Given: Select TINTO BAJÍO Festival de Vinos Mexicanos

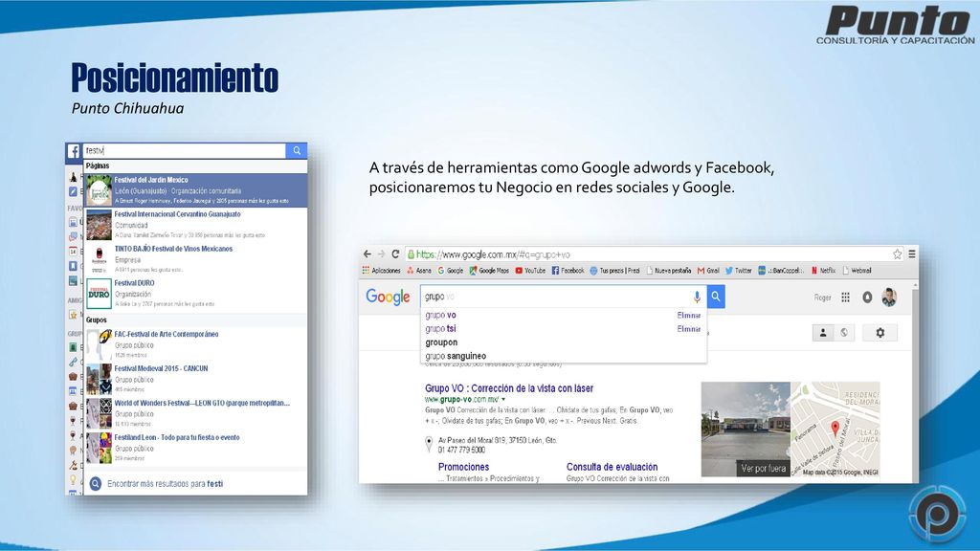Looking at the screenshot, I should tap(195, 259).
